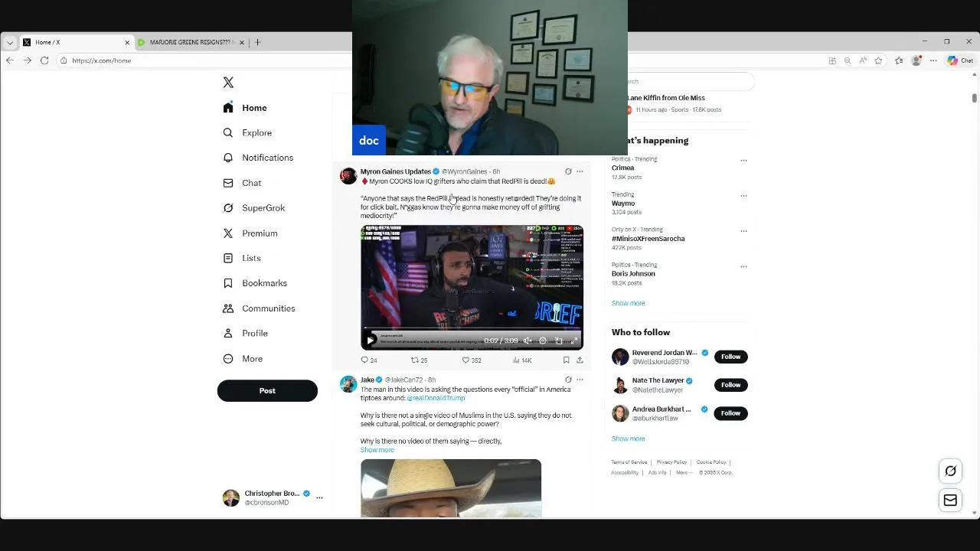980x551 pixels.
Task: Open floating messages envelope button
Action: click(950, 500)
